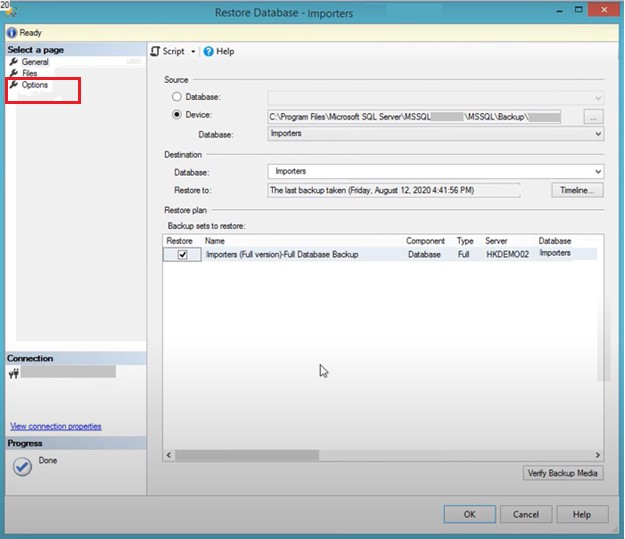Click the Ready info icon
This screenshot has height=539, width=625.
pos(10,32)
